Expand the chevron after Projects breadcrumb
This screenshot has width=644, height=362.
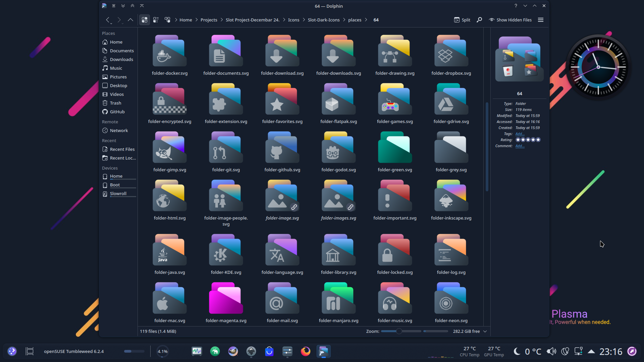click(x=221, y=20)
